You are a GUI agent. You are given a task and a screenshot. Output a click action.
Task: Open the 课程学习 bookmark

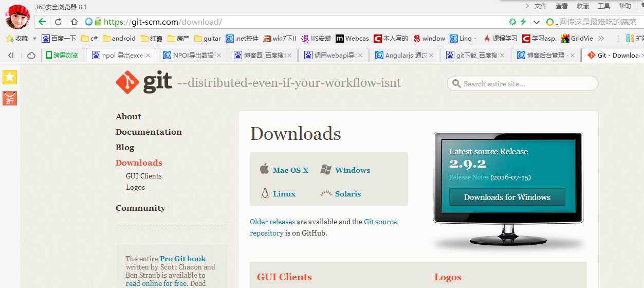coord(501,38)
